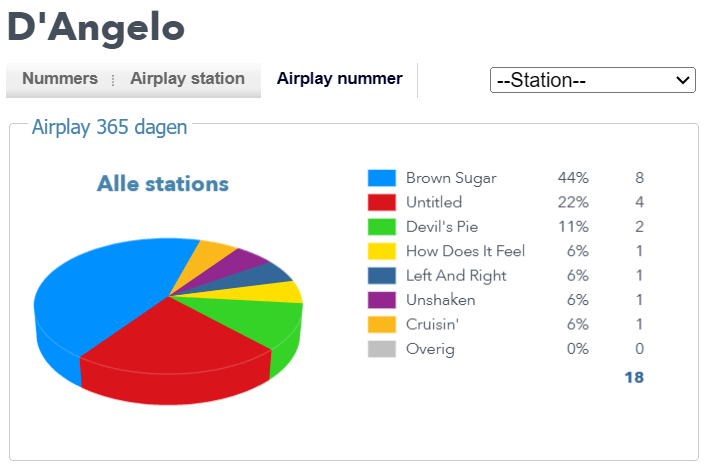Click the Brown Sugar song label
Viewport: 712px width, 469px height.
[451, 178]
